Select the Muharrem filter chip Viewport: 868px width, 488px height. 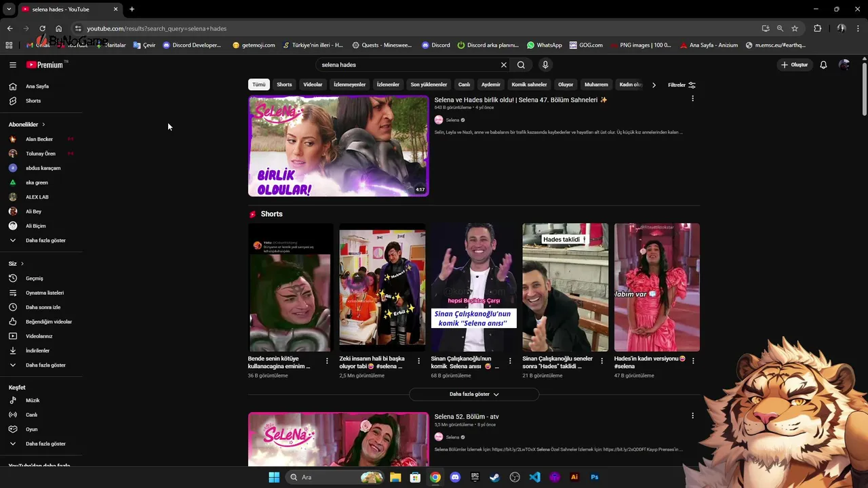[596, 85]
